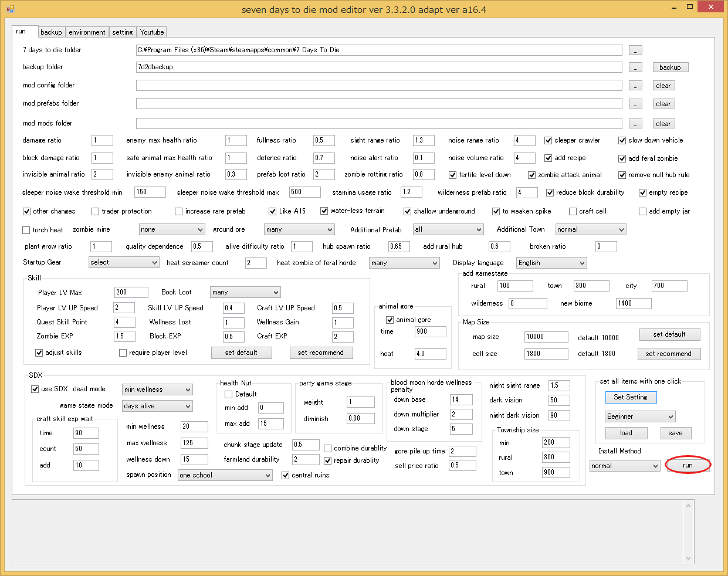The height and width of the screenshot is (576, 728).
Task: Browse for mod config folder
Action: coord(635,86)
